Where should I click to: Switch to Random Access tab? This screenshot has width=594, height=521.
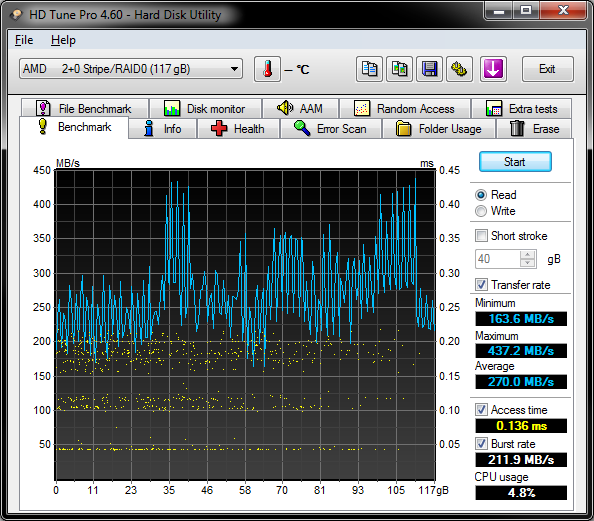(x=405, y=109)
